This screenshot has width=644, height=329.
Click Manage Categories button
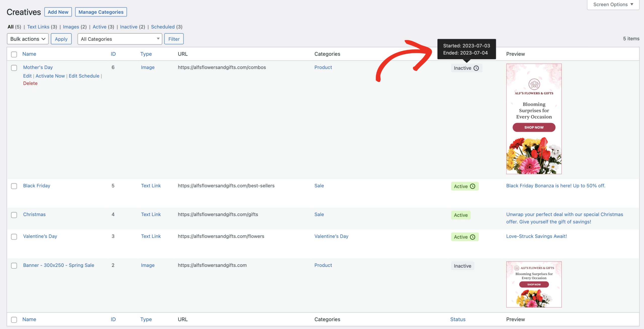(101, 11)
